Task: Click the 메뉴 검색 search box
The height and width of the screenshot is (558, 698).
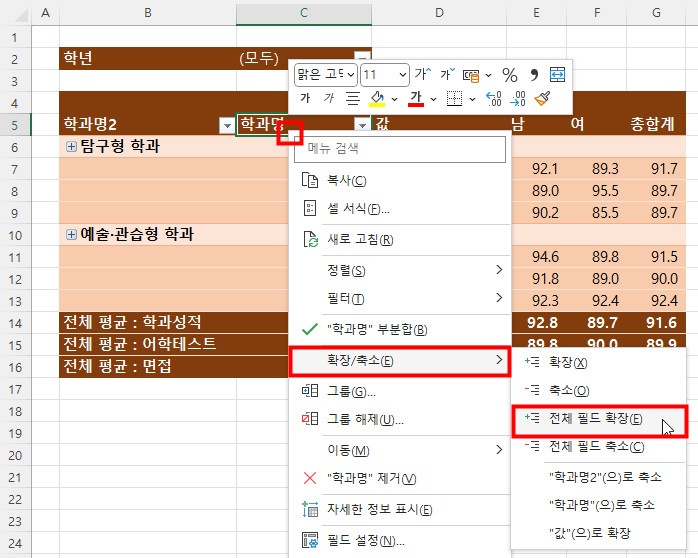Action: pyautogui.click(x=400, y=149)
